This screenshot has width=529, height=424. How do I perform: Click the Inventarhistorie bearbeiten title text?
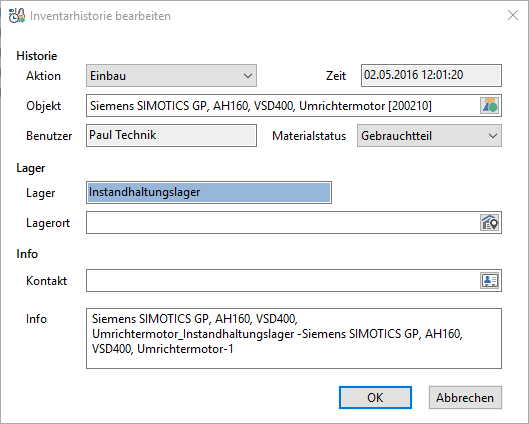coord(100,16)
